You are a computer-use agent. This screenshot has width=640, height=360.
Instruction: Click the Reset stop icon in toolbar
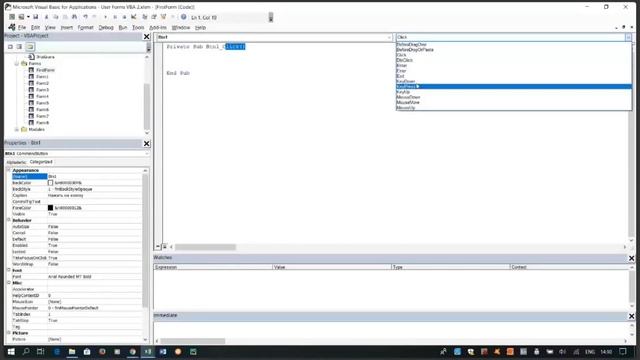click(x=124, y=17)
